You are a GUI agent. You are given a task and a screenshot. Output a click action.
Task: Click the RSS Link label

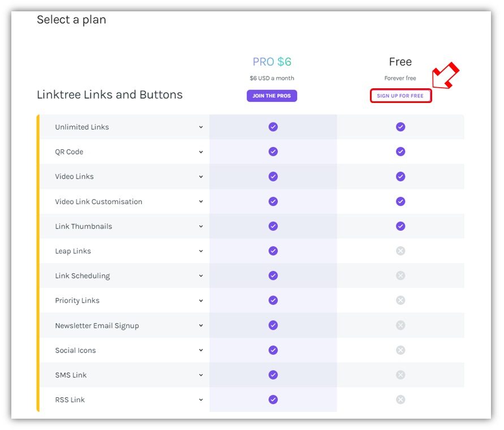70,400
